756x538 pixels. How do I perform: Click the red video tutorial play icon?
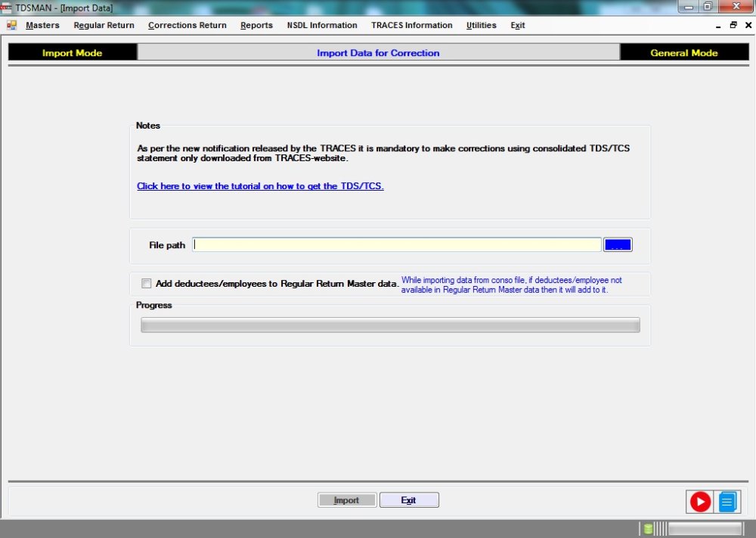[x=699, y=501]
